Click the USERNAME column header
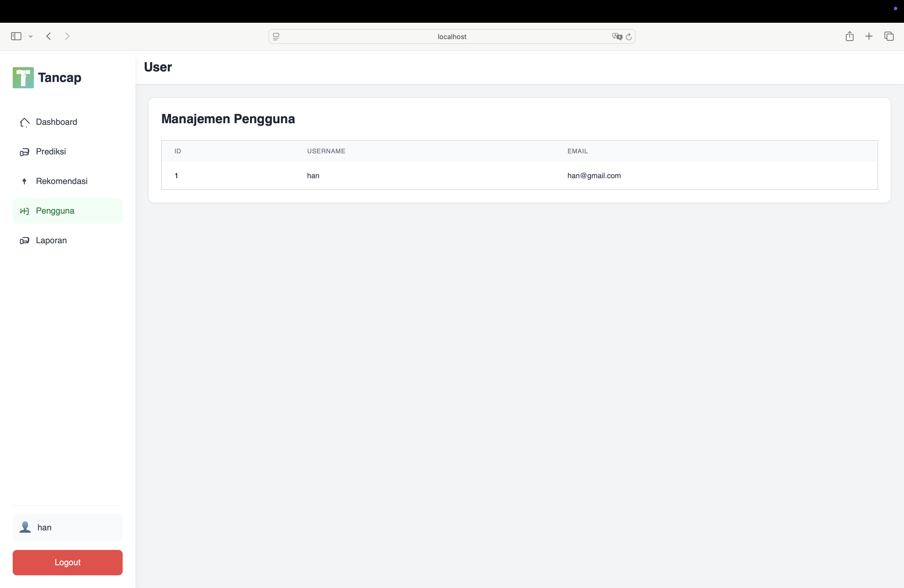904x588 pixels. [x=326, y=151]
